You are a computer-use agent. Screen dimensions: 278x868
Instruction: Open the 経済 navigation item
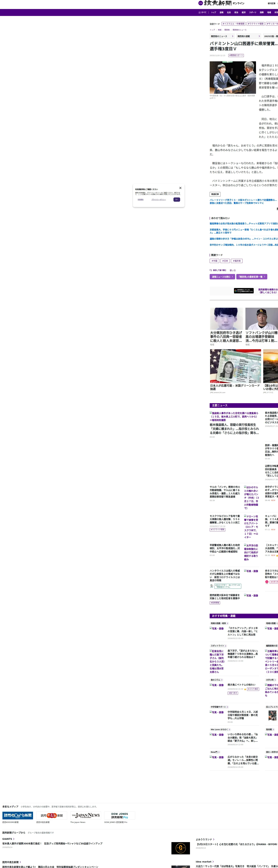244,12
